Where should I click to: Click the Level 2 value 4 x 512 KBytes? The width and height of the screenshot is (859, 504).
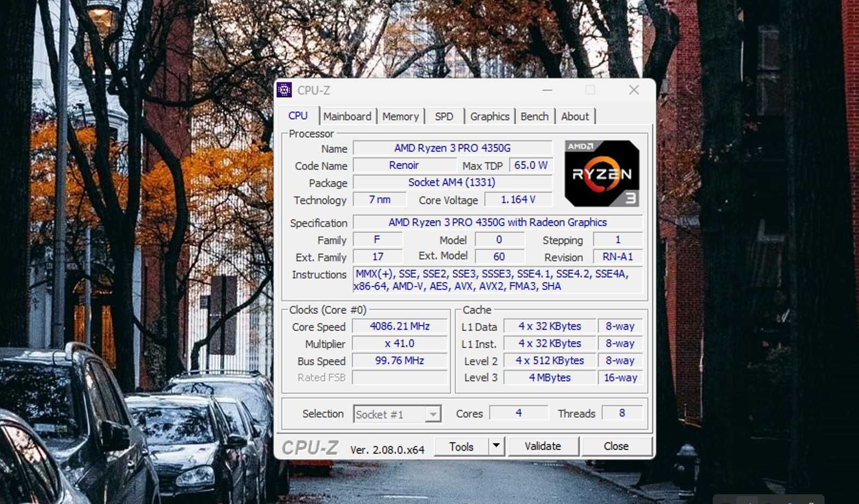[550, 360]
